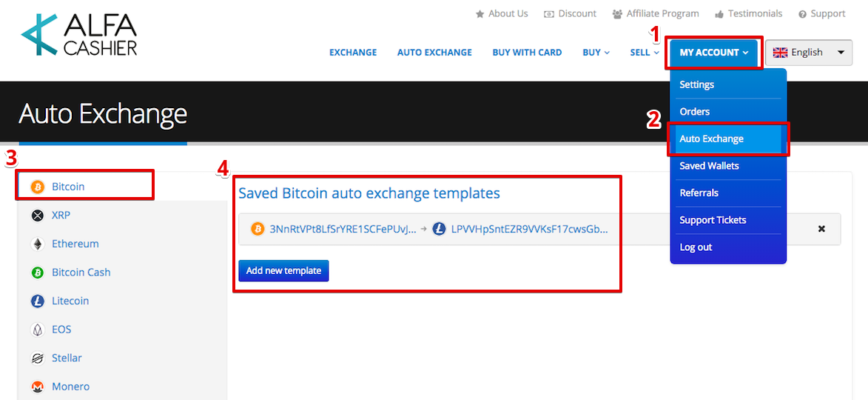Delete the saved Bitcoin template
868x400 pixels.
821,229
